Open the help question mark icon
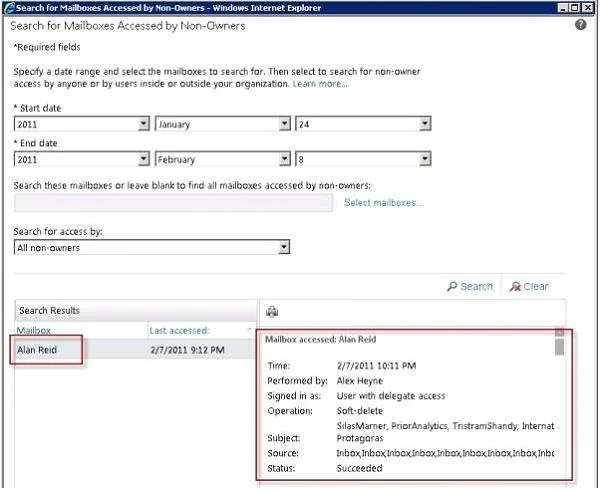The height and width of the screenshot is (490, 600). coord(580,25)
